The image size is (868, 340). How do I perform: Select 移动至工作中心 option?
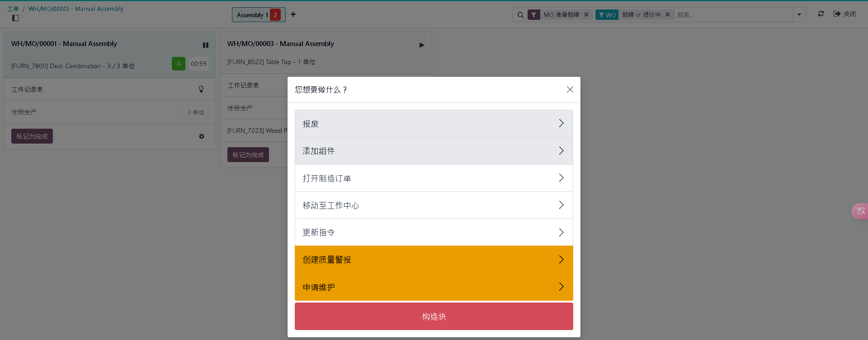pos(434,205)
